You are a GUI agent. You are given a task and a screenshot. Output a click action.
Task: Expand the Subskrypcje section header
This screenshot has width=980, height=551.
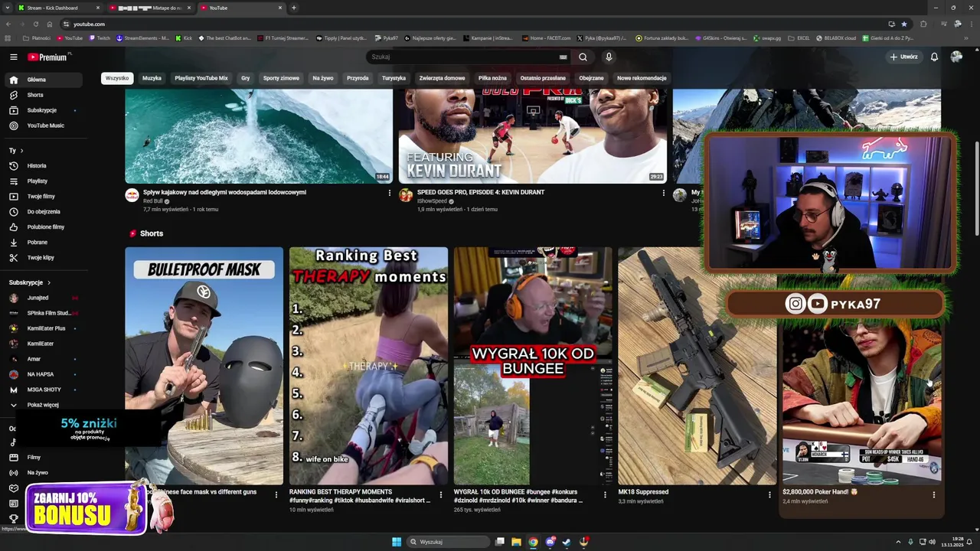point(30,282)
